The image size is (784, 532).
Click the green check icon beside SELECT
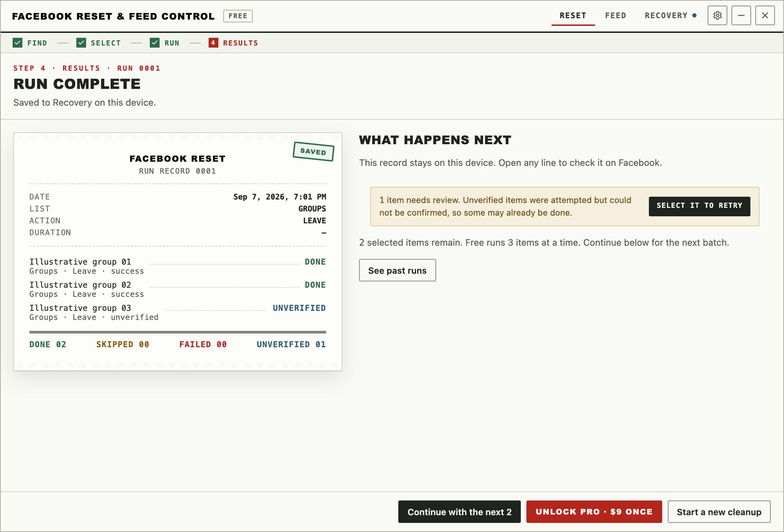click(81, 43)
